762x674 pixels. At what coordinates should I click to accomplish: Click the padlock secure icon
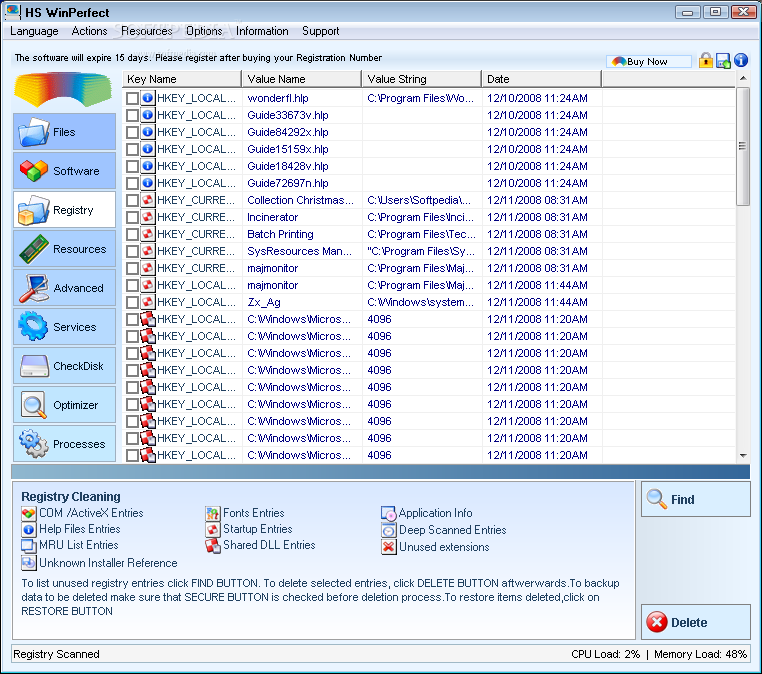[x=706, y=60]
